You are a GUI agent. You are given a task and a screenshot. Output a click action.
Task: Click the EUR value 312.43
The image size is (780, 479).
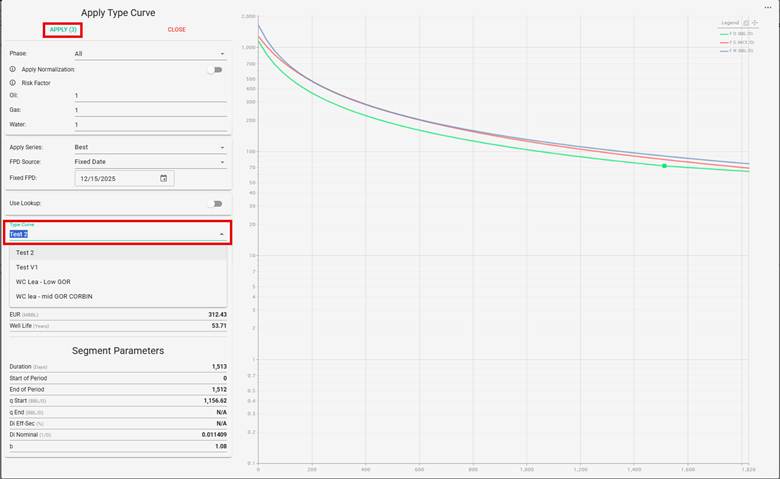(217, 314)
